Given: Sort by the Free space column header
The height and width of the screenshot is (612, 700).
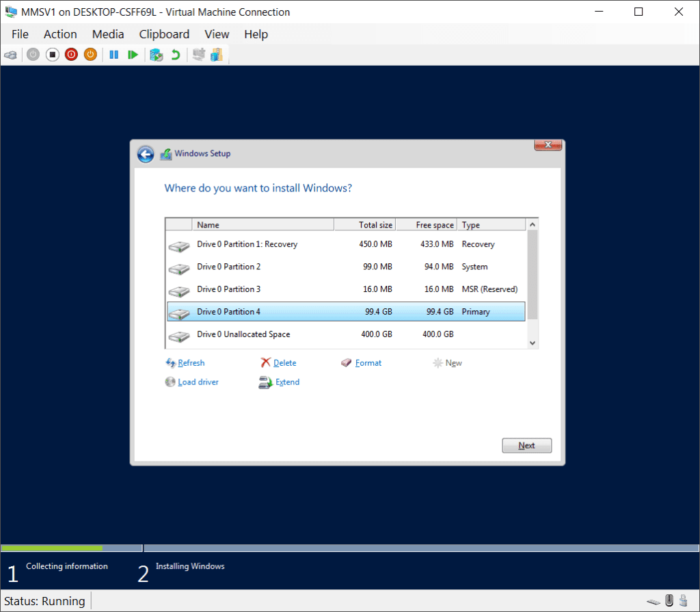Looking at the screenshot, I should [427, 225].
